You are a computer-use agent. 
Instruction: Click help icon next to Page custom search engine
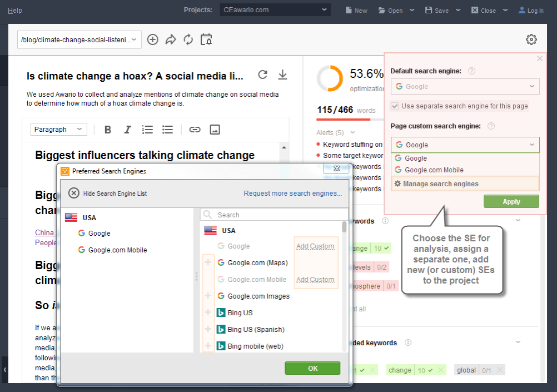tap(491, 126)
